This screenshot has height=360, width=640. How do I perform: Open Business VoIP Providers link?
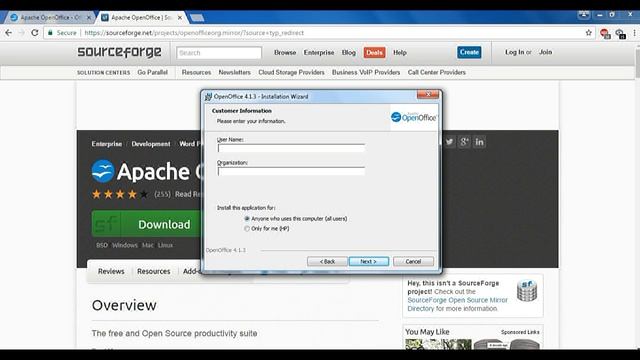click(x=366, y=72)
